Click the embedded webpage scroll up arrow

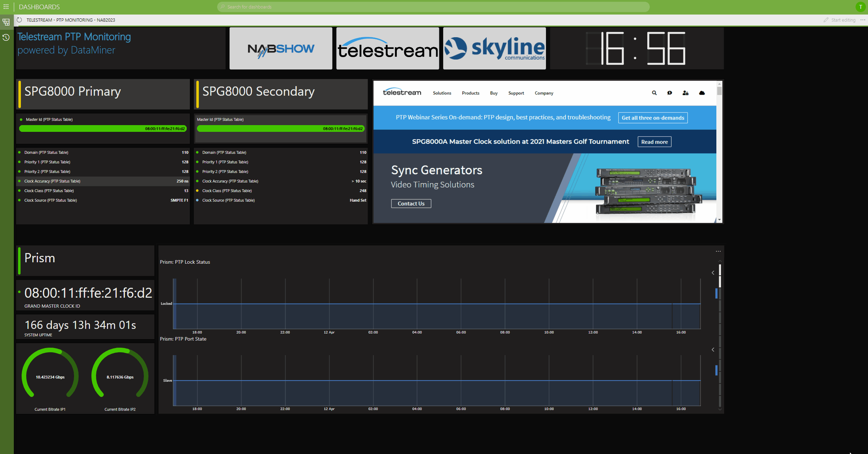720,84
